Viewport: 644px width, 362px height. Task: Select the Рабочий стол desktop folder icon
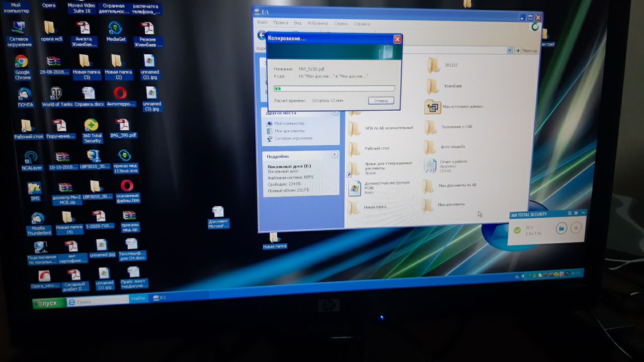coord(28,129)
